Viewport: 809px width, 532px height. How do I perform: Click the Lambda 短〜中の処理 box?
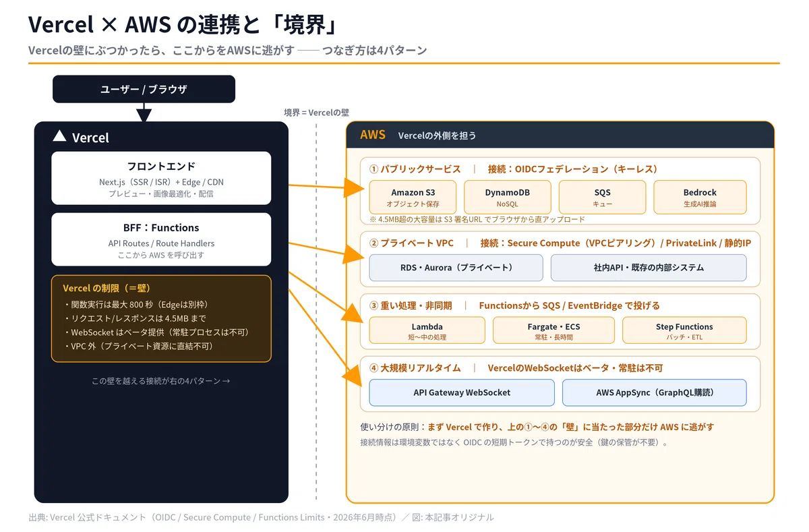click(x=427, y=330)
